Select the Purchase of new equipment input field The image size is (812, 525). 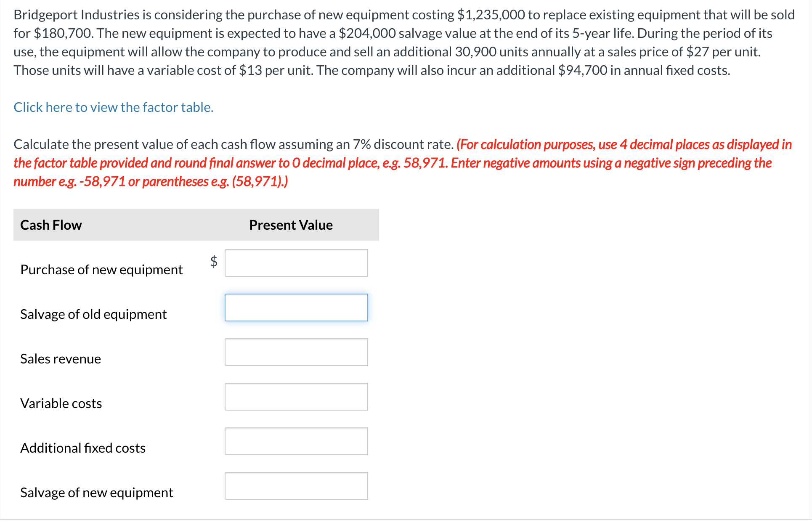point(296,263)
